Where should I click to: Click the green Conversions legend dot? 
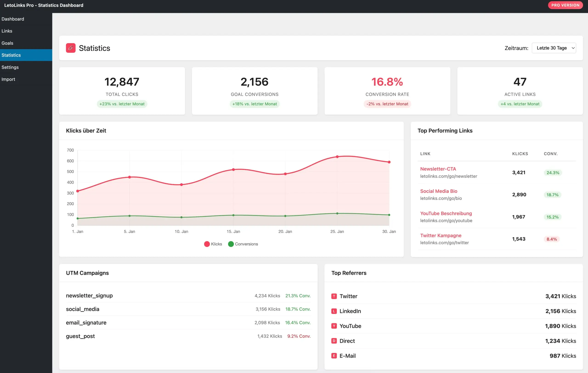[x=231, y=244]
